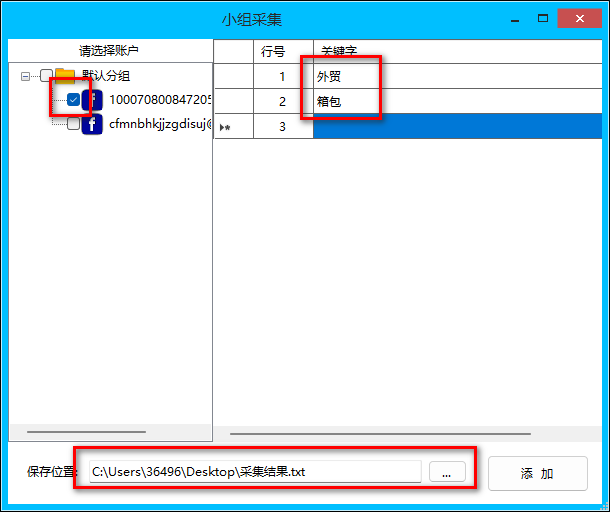Click the Facebook icon for account 100070800847205
This screenshot has width=610, height=512.
tap(92, 100)
